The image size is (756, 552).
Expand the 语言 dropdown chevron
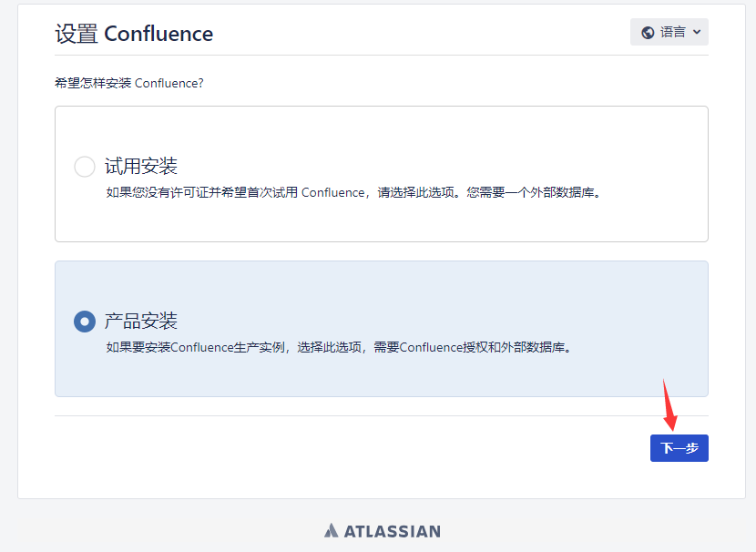(x=697, y=32)
